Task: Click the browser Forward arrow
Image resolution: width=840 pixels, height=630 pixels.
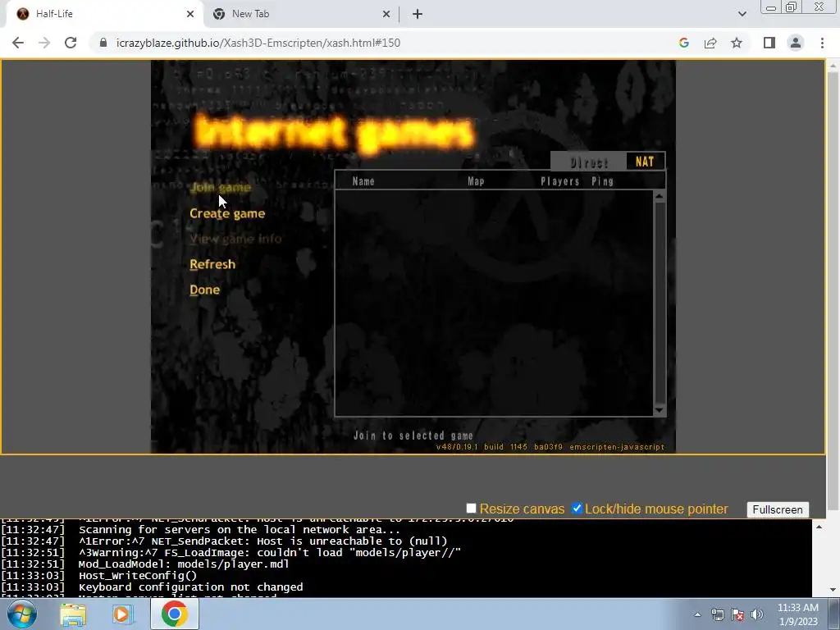Action: point(44,43)
